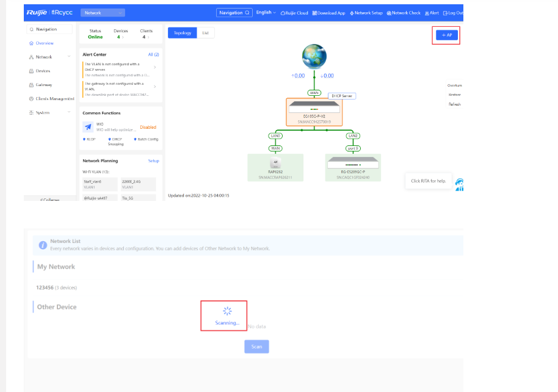Viewport: 558px width, 392px height.
Task: Select the 2260E_2.4G Wi-Fi VLAN card
Action: click(138, 184)
